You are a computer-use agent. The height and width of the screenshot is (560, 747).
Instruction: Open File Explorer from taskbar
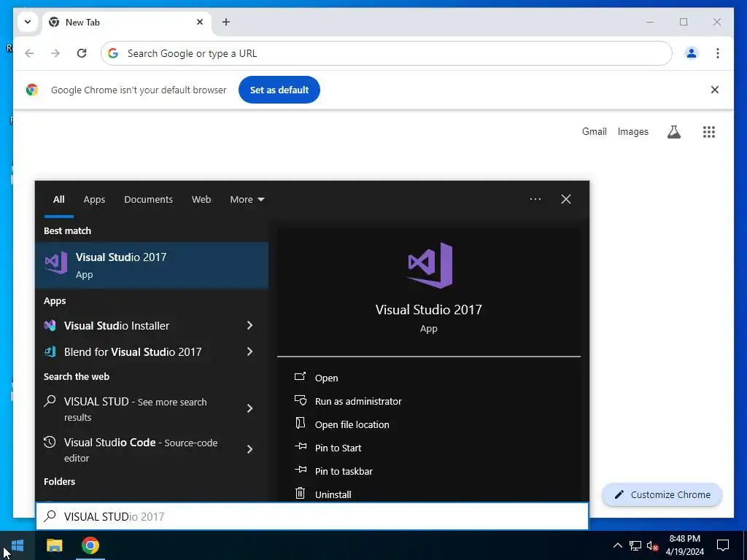[54, 545]
